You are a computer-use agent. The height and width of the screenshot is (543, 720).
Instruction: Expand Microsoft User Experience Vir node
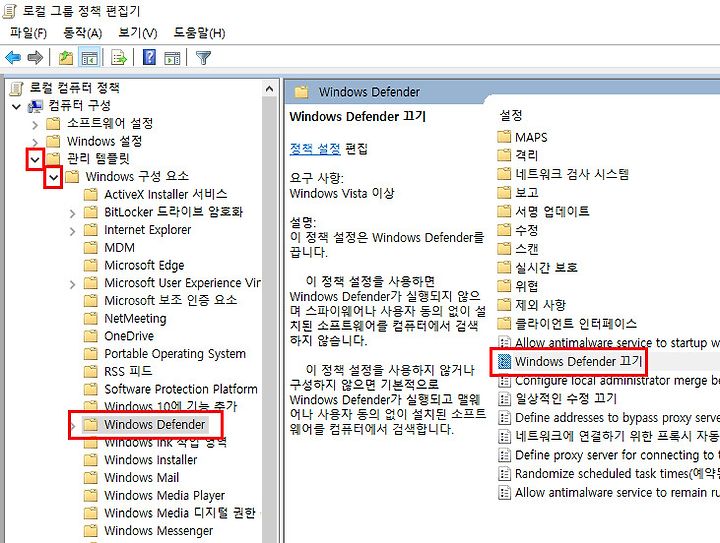[72, 285]
